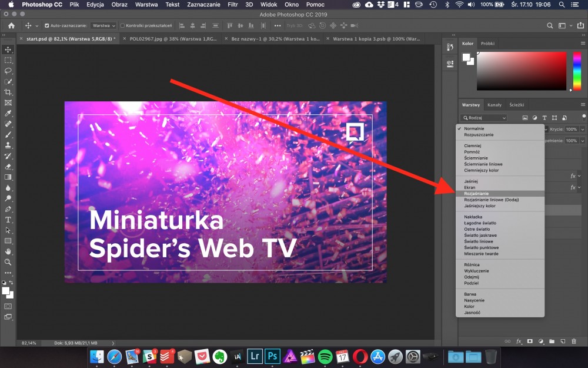Filter layers by adjustment layers icon
Image resolution: width=588 pixels, height=368 pixels.
(534, 118)
